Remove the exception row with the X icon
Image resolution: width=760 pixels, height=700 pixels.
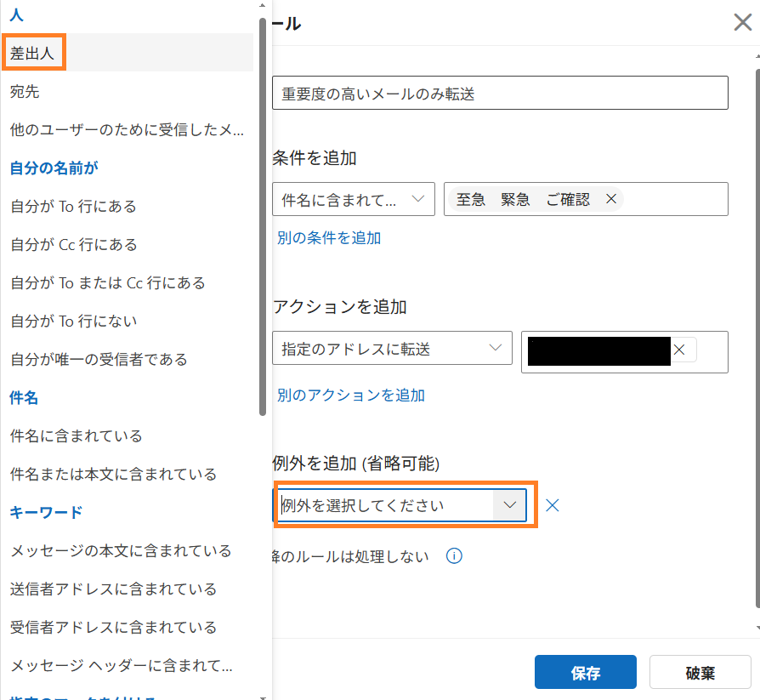click(553, 504)
